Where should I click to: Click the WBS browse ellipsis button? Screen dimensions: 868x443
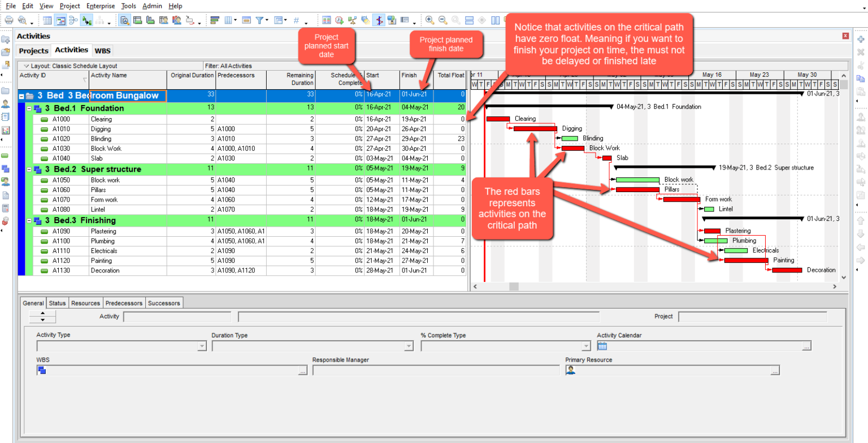point(303,370)
